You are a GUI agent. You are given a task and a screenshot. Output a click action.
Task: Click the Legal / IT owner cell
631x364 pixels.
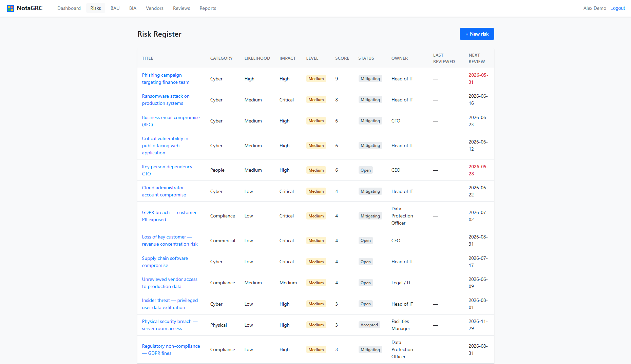[401, 283]
